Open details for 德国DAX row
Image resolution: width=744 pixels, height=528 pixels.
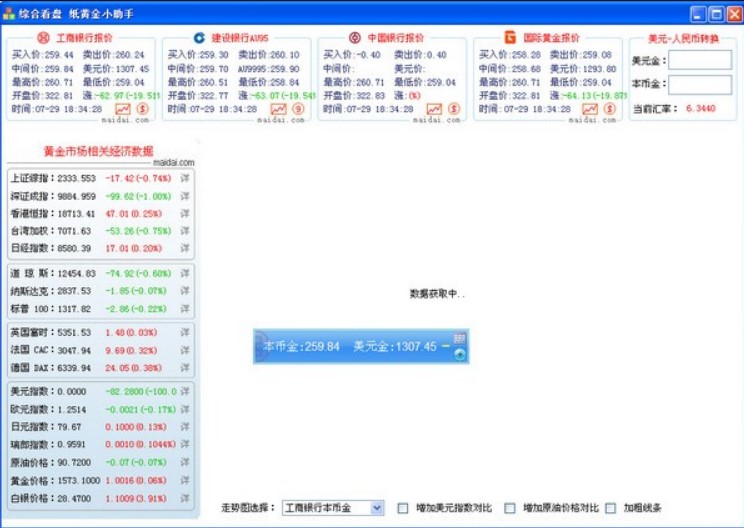coord(185,368)
